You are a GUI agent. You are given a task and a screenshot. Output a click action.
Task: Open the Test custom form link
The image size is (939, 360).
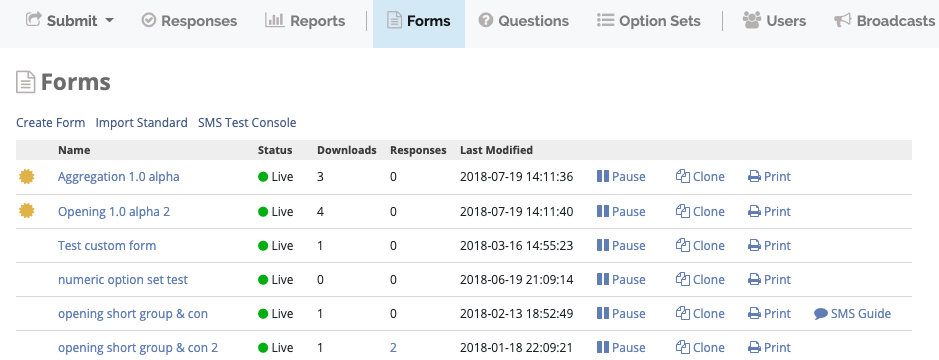(107, 246)
